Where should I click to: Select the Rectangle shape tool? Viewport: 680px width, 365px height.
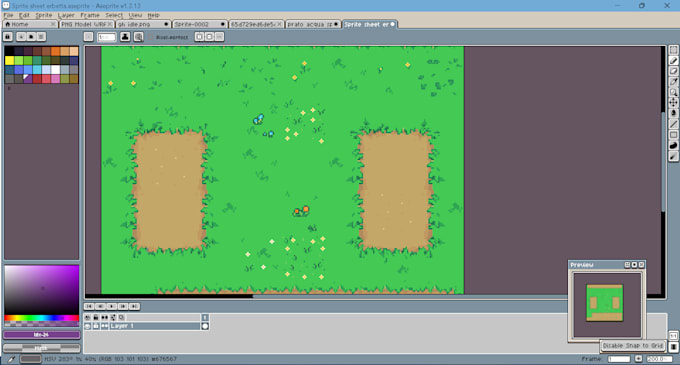673,135
